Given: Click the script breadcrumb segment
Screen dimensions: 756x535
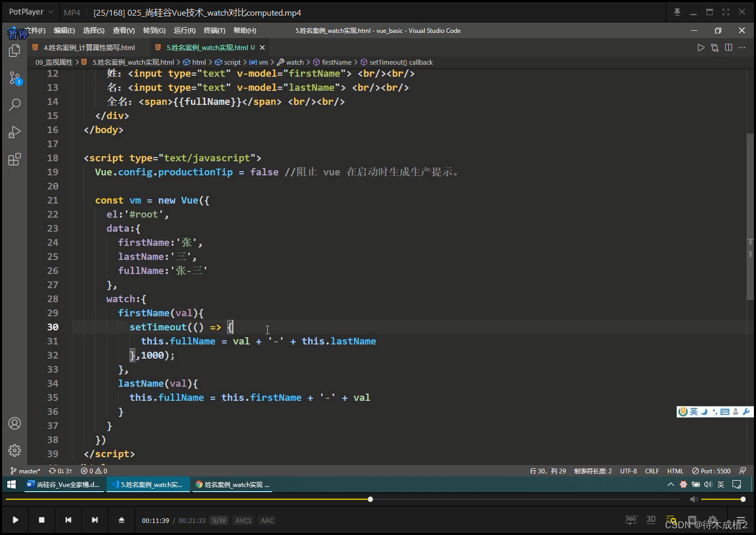Looking at the screenshot, I should coord(228,62).
